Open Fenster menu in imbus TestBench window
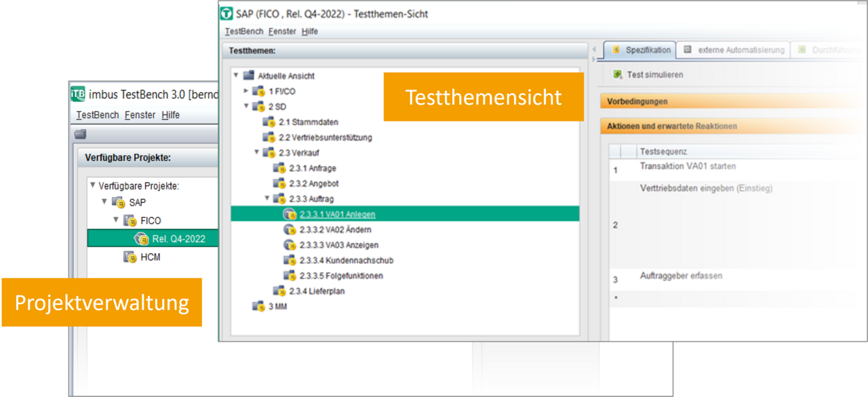Image resolution: width=868 pixels, height=397 pixels. [140, 115]
